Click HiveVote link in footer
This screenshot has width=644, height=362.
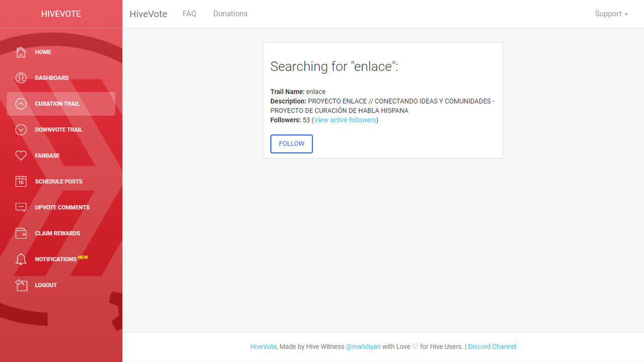click(x=263, y=347)
